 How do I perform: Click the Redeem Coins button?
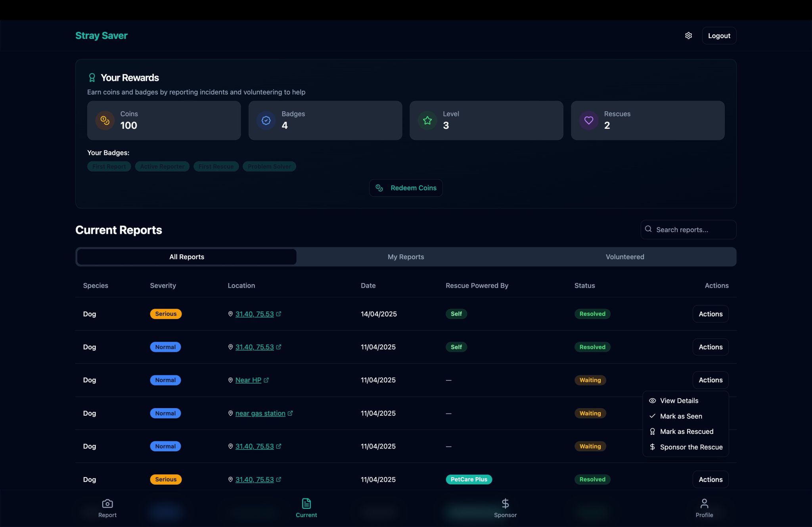pyautogui.click(x=406, y=188)
